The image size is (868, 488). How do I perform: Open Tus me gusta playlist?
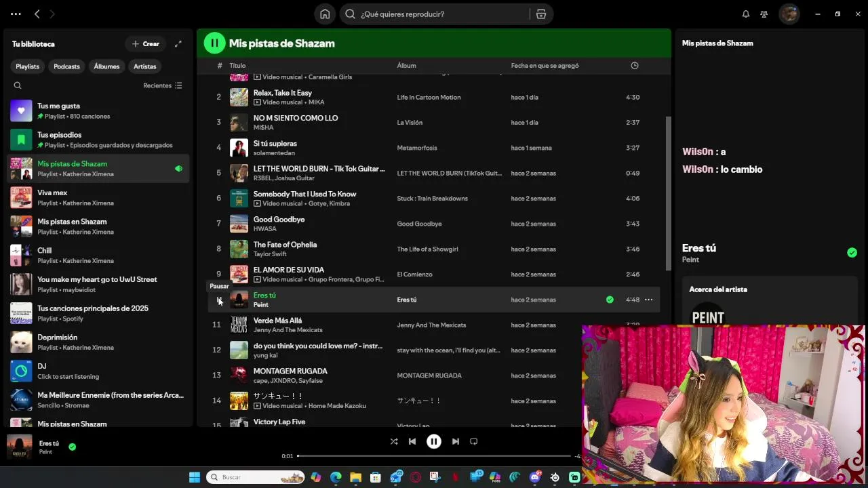98,111
